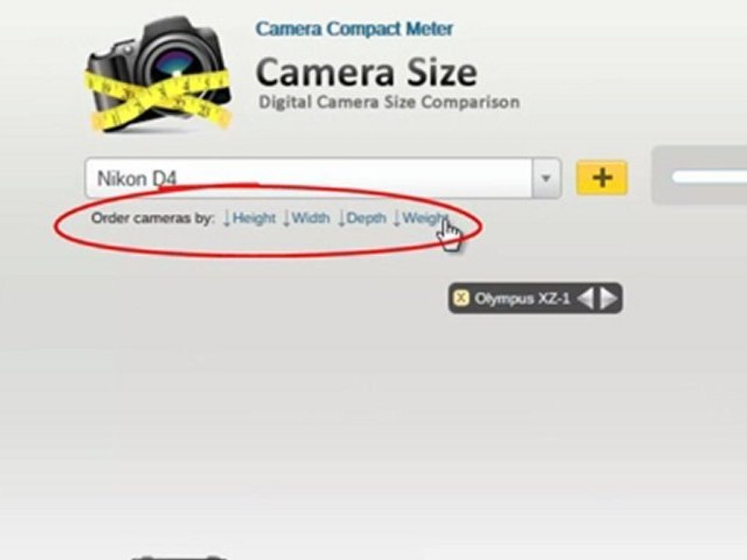Click the Camera Size title heading
The width and height of the screenshot is (747, 560).
[x=366, y=72]
